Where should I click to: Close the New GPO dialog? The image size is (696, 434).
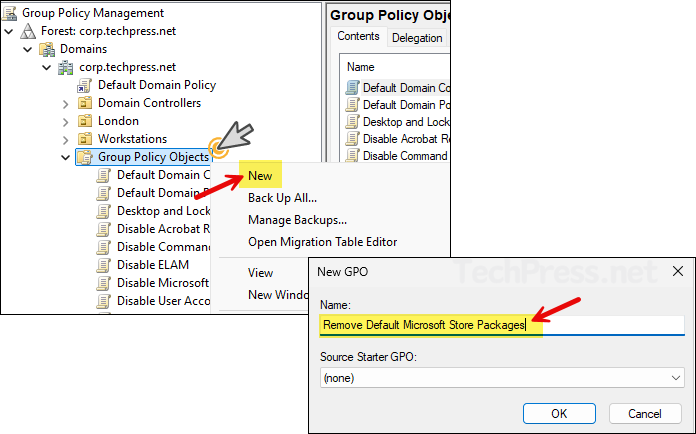point(678,271)
